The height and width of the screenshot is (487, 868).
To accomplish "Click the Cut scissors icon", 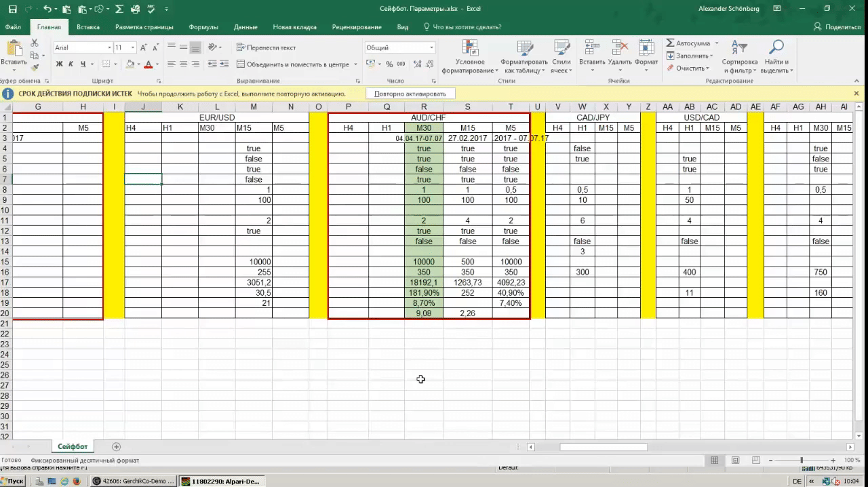I will [x=35, y=43].
